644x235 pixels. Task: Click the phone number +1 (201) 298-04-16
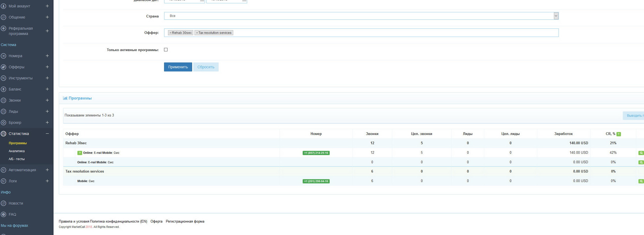click(316, 181)
